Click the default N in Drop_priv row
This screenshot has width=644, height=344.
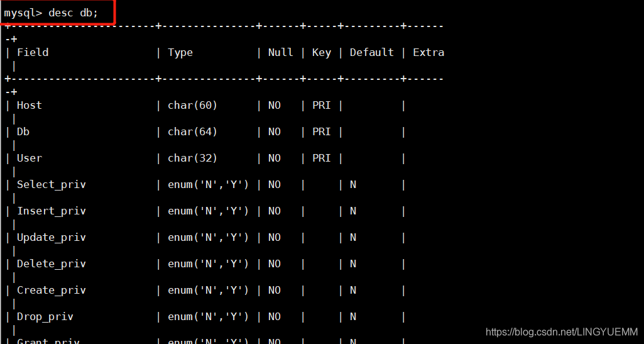tap(353, 316)
